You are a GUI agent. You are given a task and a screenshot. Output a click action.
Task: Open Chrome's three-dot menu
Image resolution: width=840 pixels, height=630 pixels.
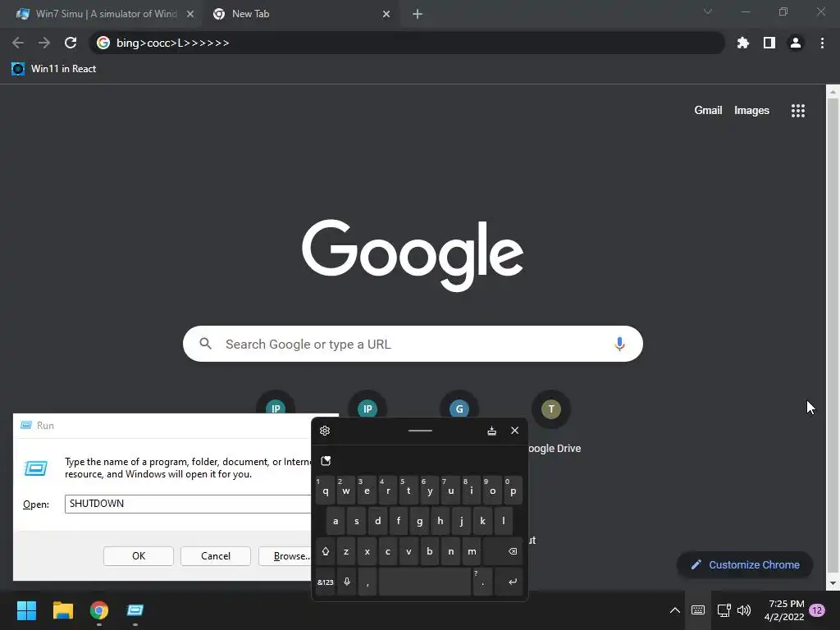822,43
